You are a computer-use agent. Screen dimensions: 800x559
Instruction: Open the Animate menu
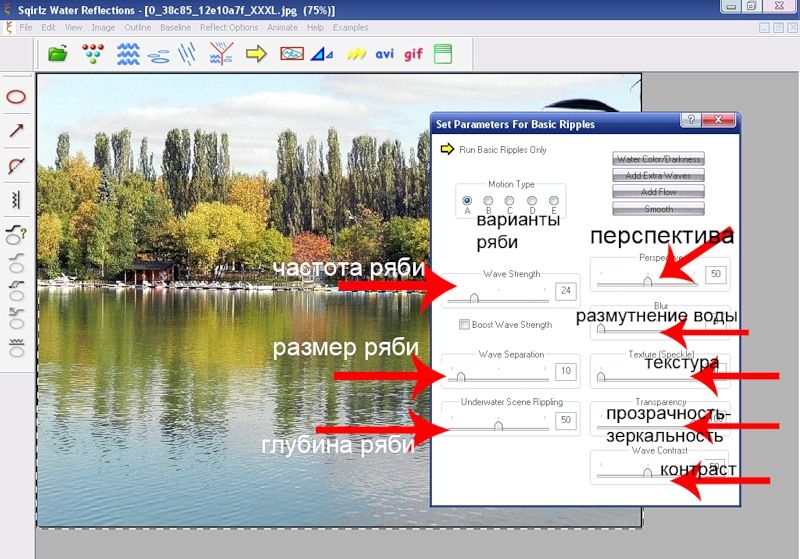click(x=283, y=27)
